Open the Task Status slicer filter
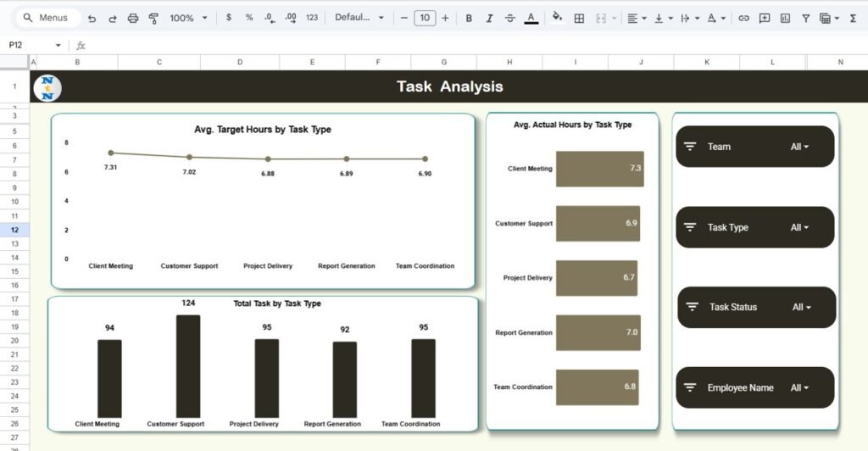Image resolution: width=868 pixels, height=451 pixels. [756, 307]
